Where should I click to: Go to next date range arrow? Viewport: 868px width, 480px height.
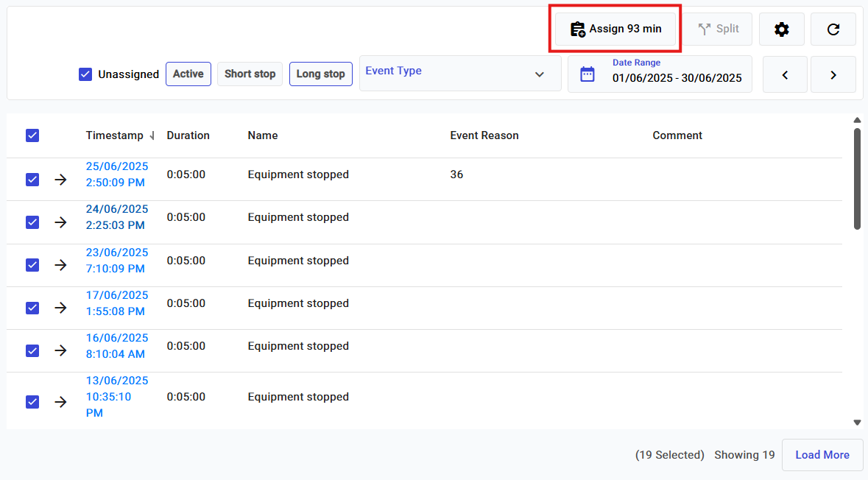click(833, 74)
